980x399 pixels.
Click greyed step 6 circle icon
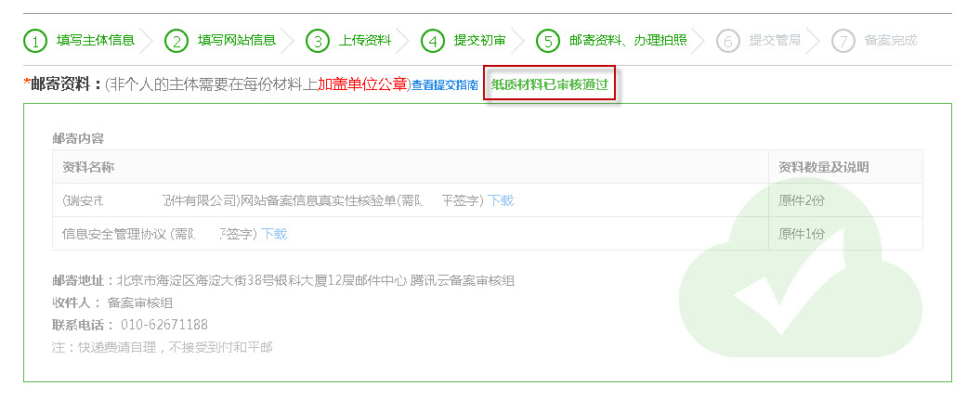click(x=727, y=41)
